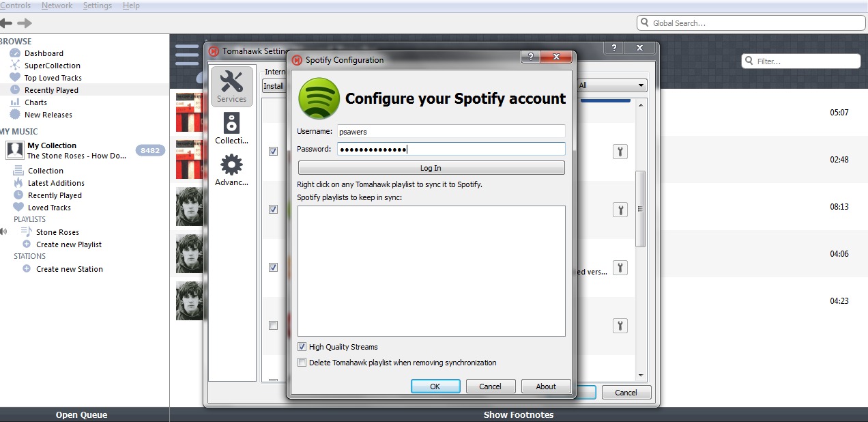Open the Settings menu

(x=97, y=5)
